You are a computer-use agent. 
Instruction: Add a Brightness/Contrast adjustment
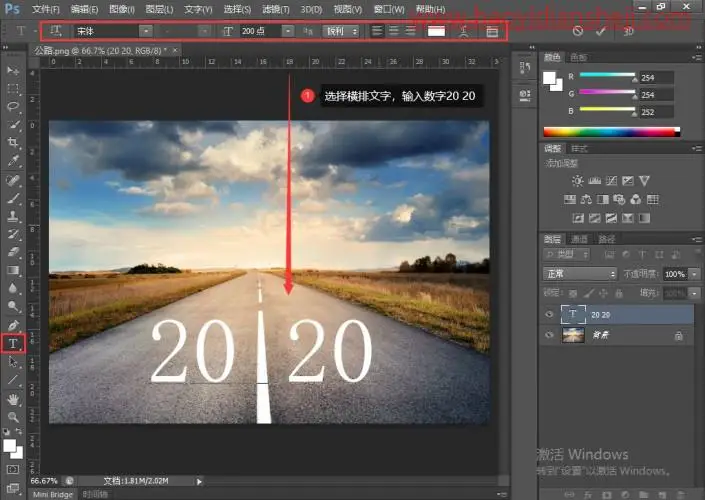point(577,181)
